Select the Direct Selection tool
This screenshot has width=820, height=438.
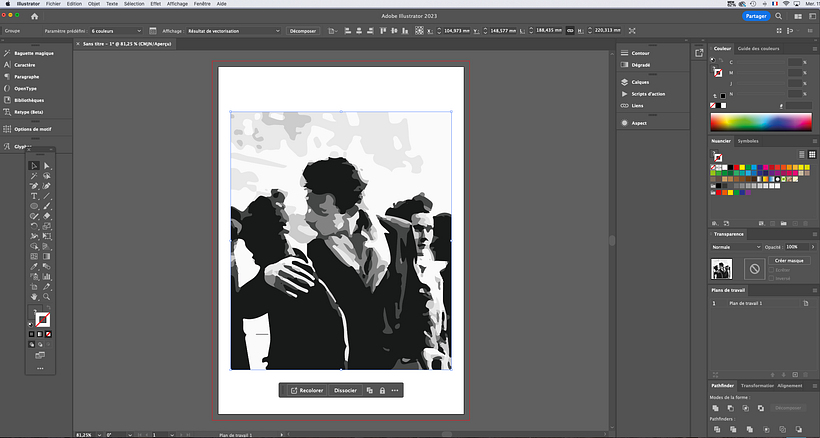(46, 165)
